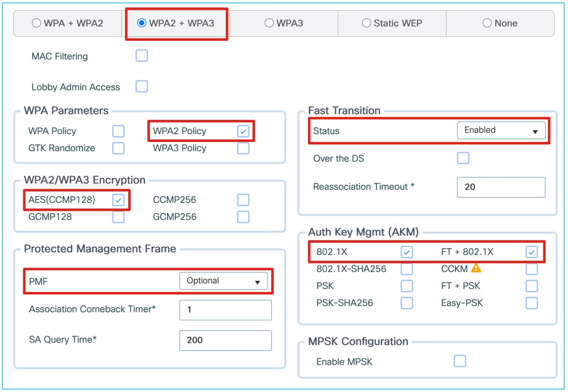
Task: Uncheck the AES(CCMP128) encryption checkbox
Action: point(118,200)
